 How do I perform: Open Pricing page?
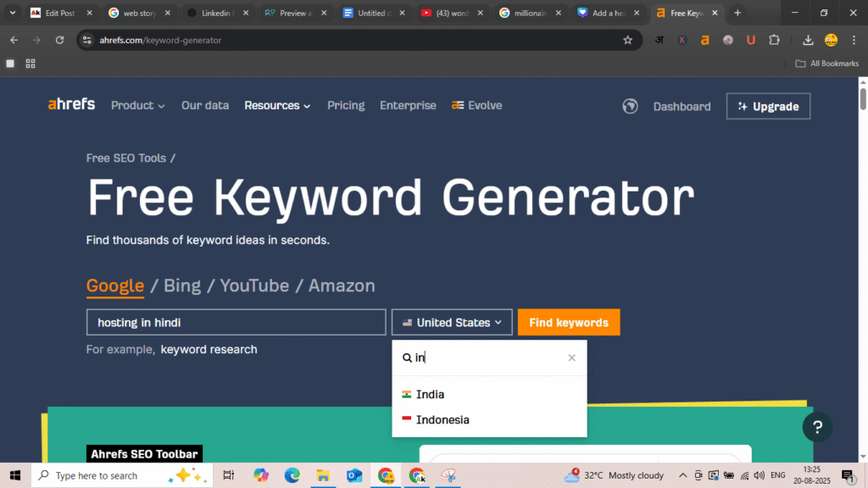click(x=346, y=105)
